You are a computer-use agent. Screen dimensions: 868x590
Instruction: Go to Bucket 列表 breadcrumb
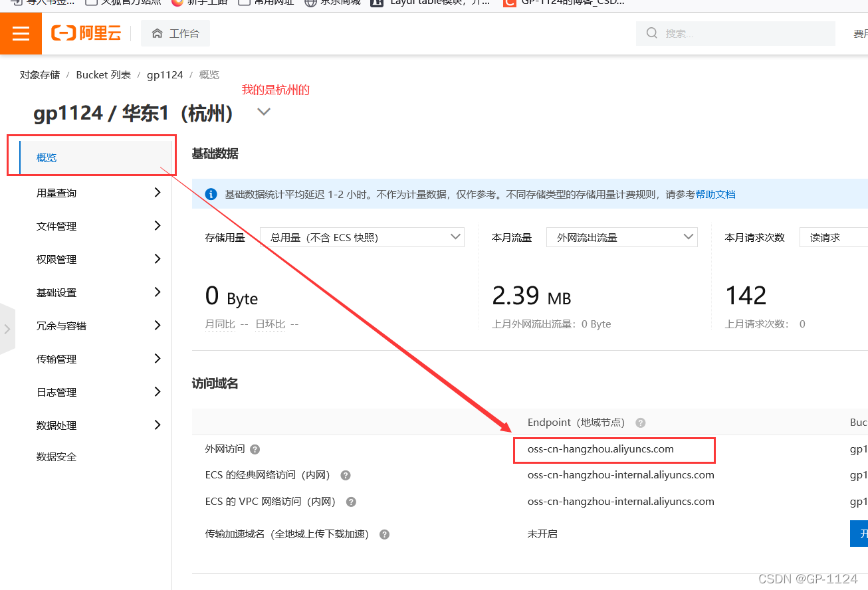[x=104, y=75]
